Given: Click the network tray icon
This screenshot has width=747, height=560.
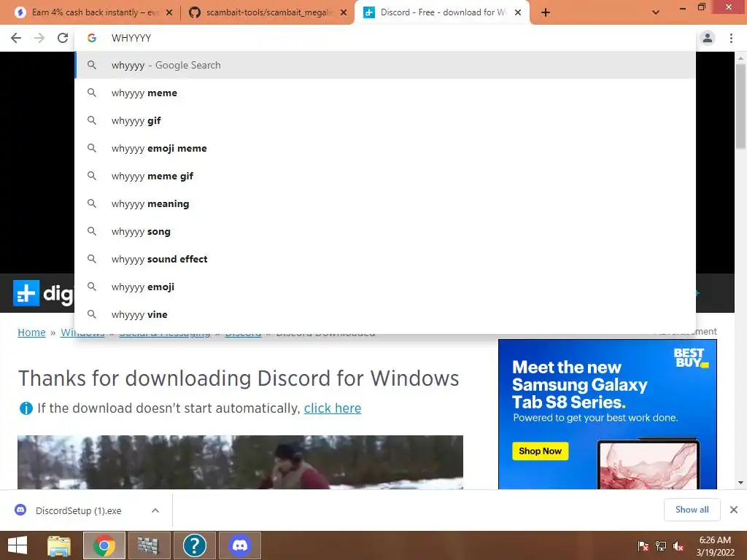Looking at the screenshot, I should point(661,545).
